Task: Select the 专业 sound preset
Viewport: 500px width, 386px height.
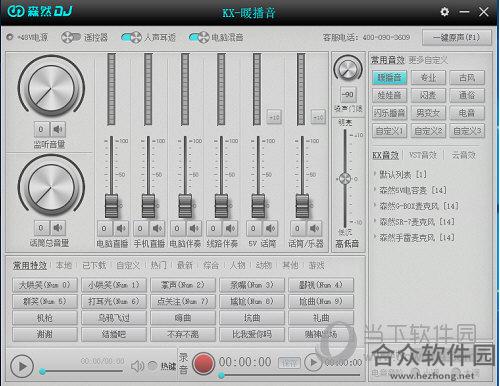Action: click(428, 78)
